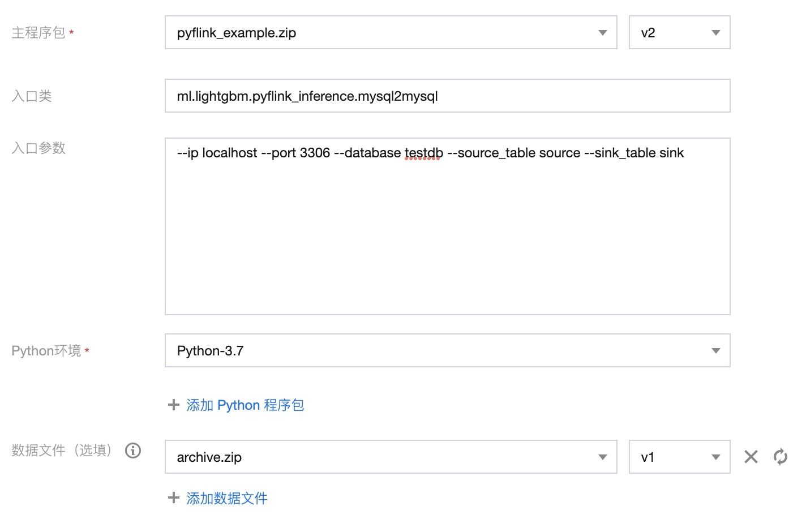Viewport: 806px width, 532px height.
Task: Click plus icon beside 添加 Python 程序包
Action: [174, 405]
